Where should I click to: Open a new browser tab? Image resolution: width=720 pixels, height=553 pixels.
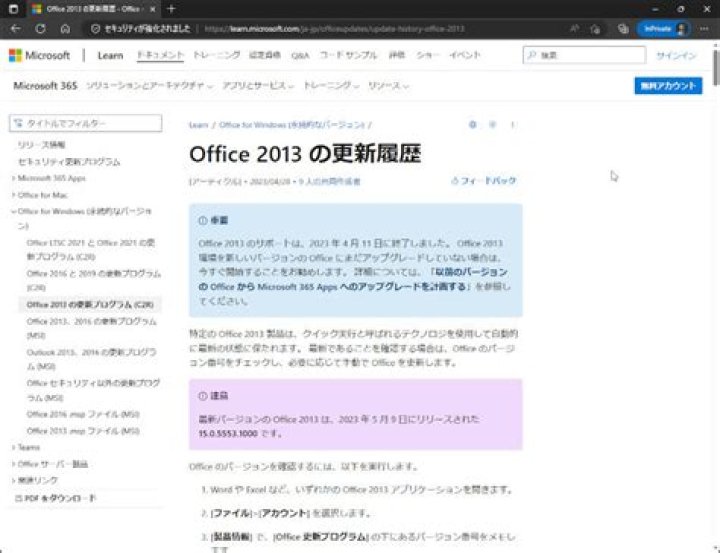[171, 9]
